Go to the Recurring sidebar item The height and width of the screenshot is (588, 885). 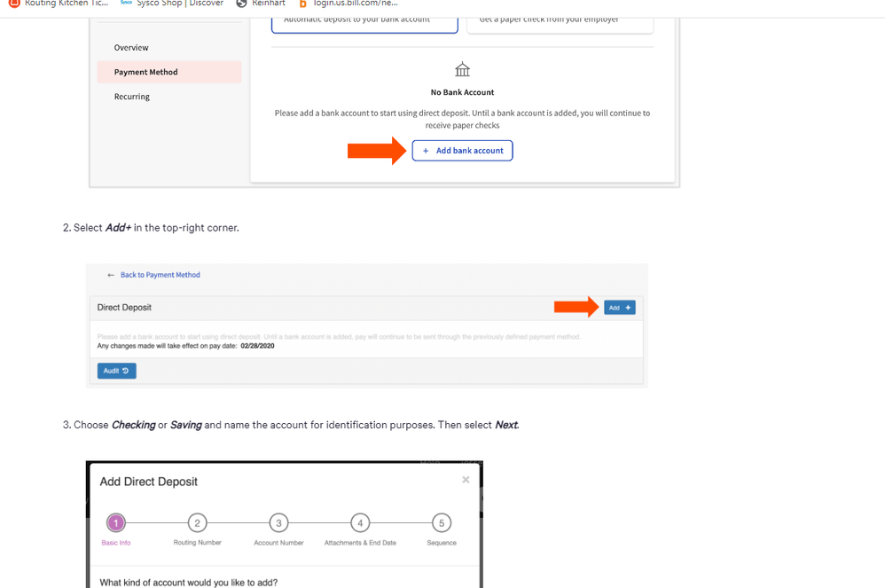click(x=132, y=97)
